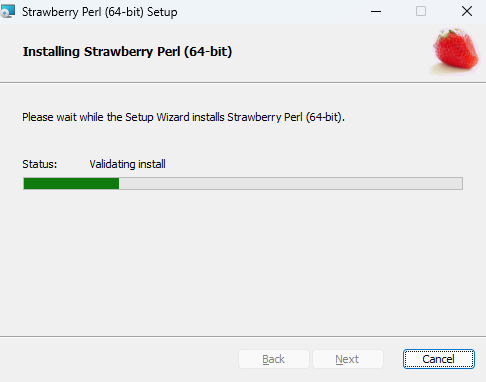Click the strawberry logo image
Viewport: 486px width, 382px height.
pos(456,51)
